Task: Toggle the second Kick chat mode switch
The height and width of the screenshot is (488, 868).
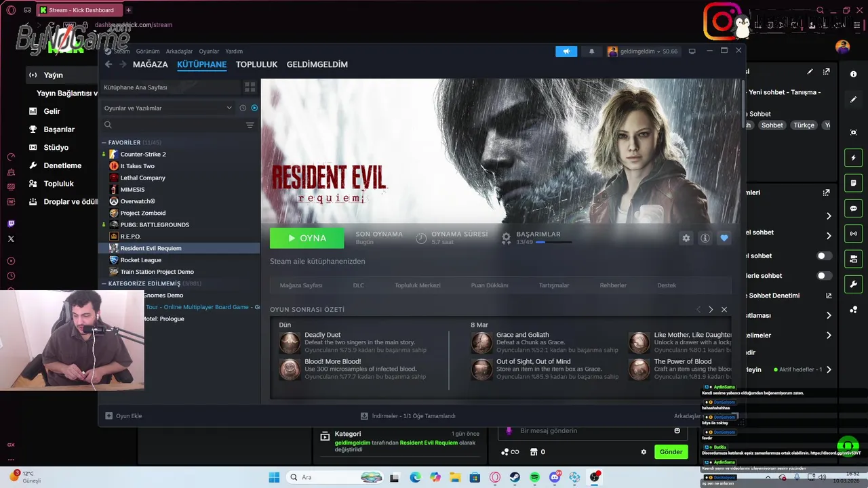Action: pyautogui.click(x=824, y=276)
